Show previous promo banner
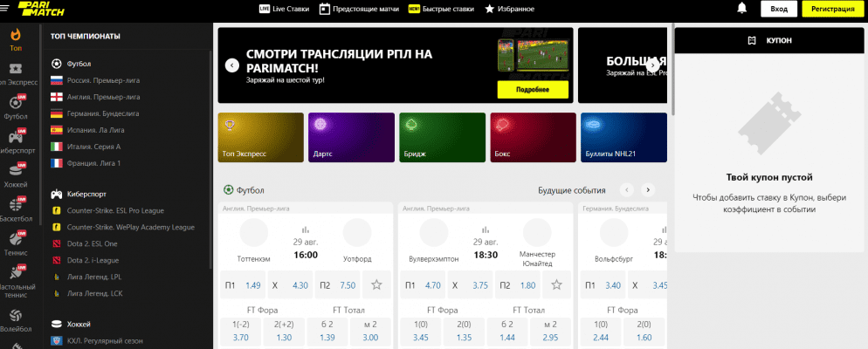The width and height of the screenshot is (868, 349). (232, 65)
